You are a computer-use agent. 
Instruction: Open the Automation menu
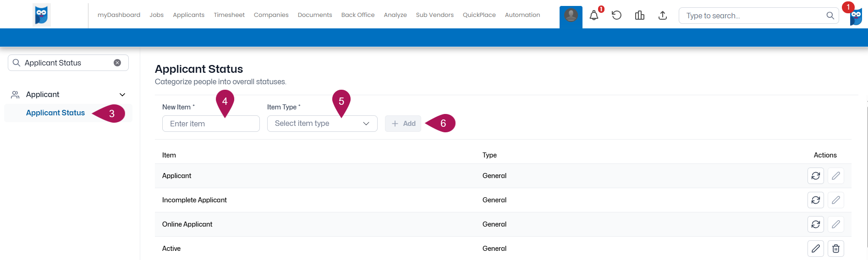[522, 15]
